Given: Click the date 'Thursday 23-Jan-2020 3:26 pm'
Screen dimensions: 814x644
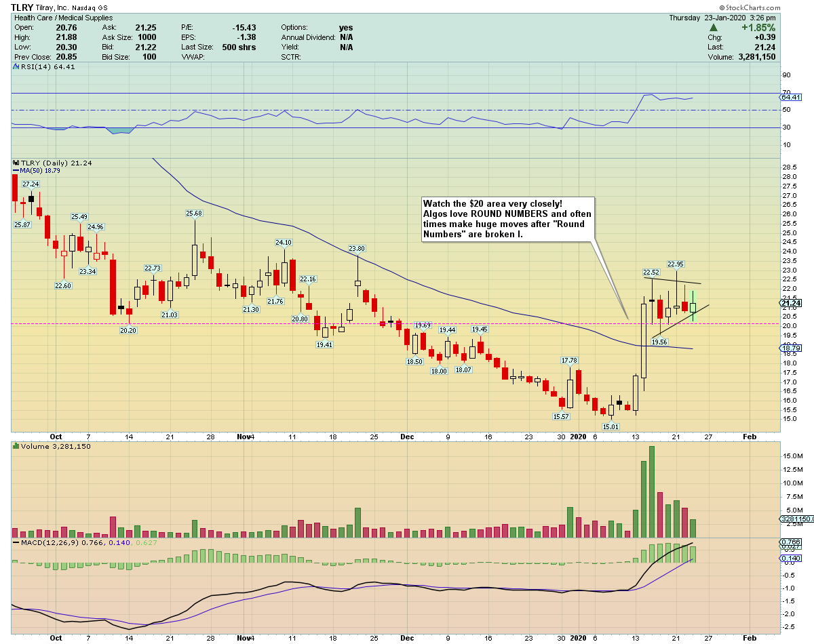Looking at the screenshot, I should pyautogui.click(x=722, y=18).
